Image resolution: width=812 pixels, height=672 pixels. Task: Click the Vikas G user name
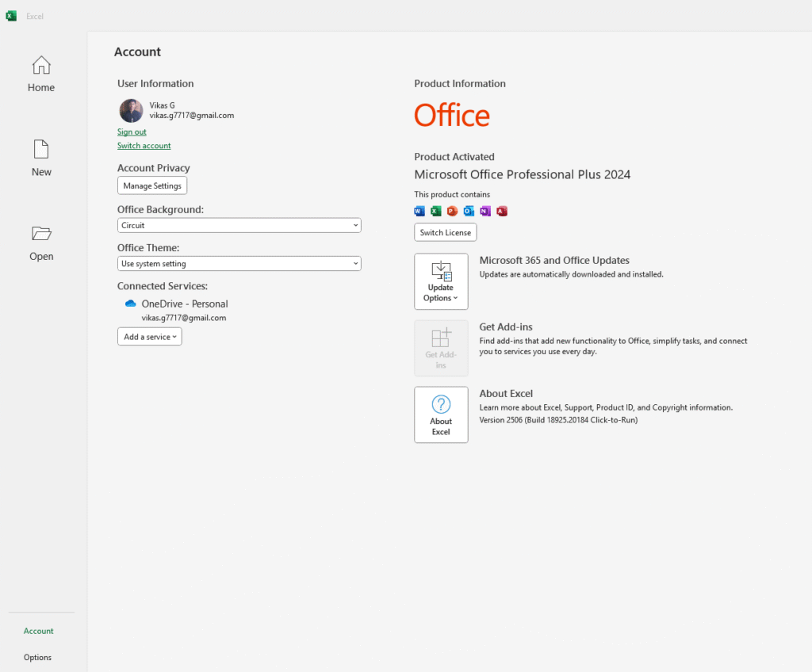[x=162, y=105]
